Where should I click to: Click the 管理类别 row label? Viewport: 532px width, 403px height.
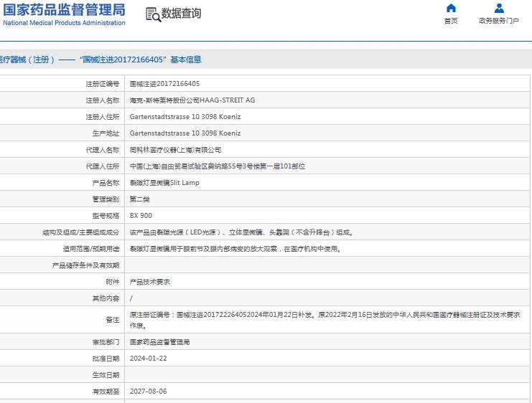106,199
